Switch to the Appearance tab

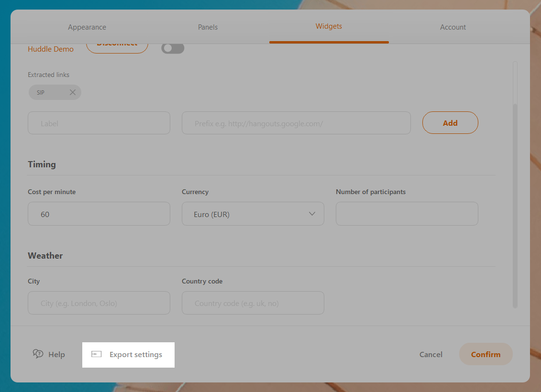point(87,27)
